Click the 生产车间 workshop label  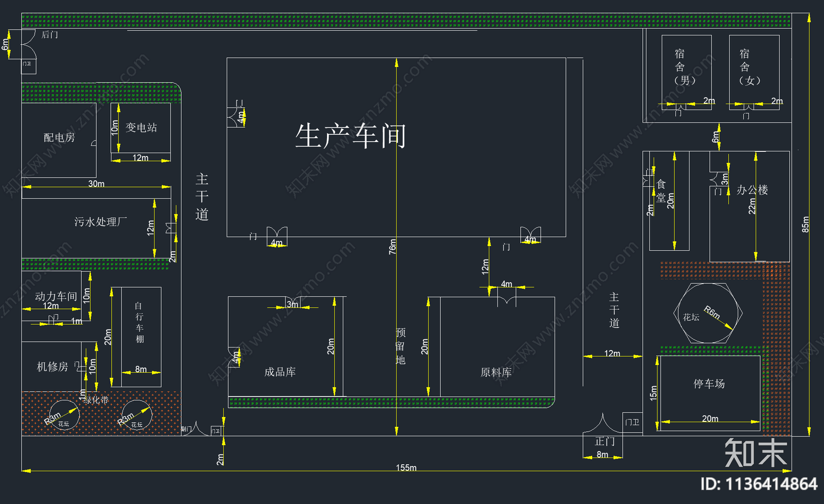351,136
